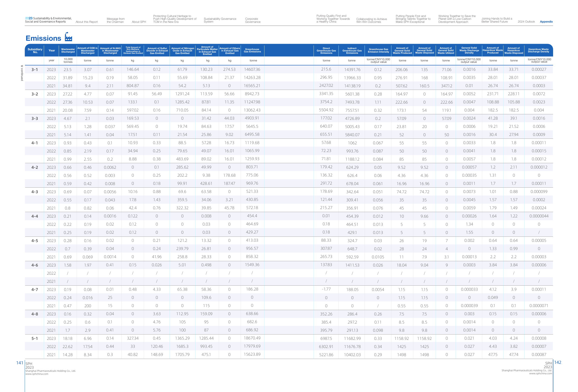Select subsidiary row label 3-3
This screenshot has height=392, width=578.
tap(34, 118)
